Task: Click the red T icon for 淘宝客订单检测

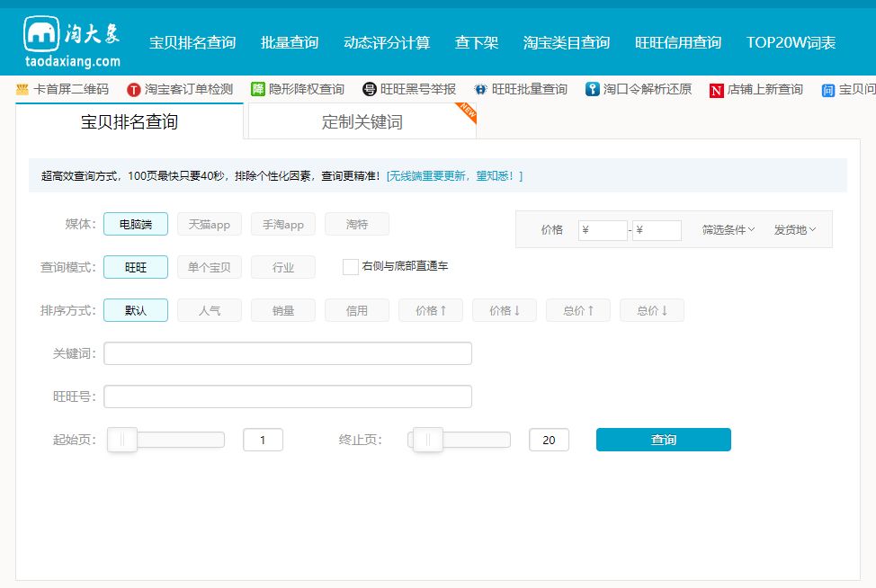Action: pyautogui.click(x=133, y=89)
